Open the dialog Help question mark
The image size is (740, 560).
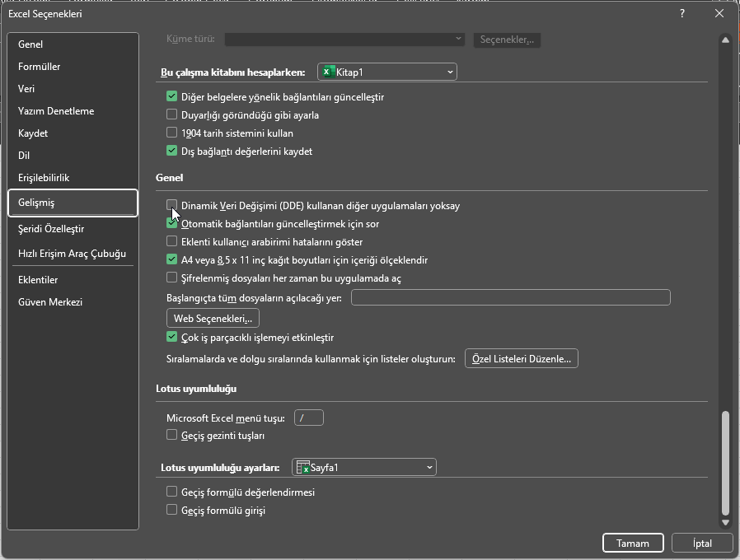pos(681,13)
